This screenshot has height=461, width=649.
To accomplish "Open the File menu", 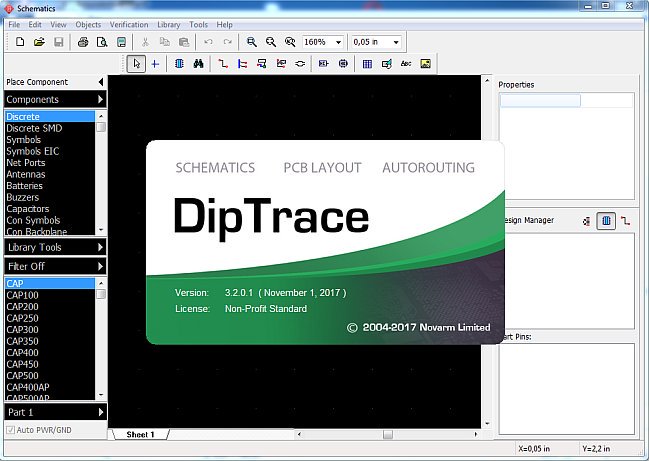I will click(x=14, y=24).
